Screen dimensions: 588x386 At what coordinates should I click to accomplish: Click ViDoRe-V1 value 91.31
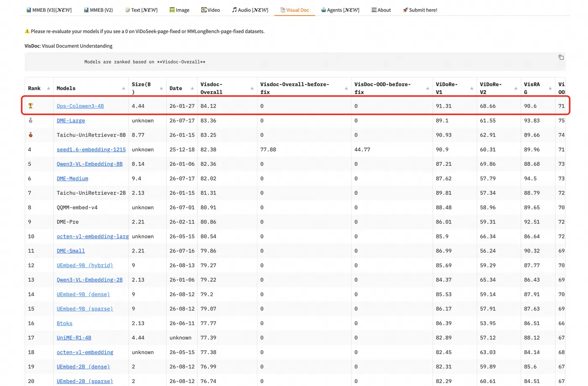444,106
